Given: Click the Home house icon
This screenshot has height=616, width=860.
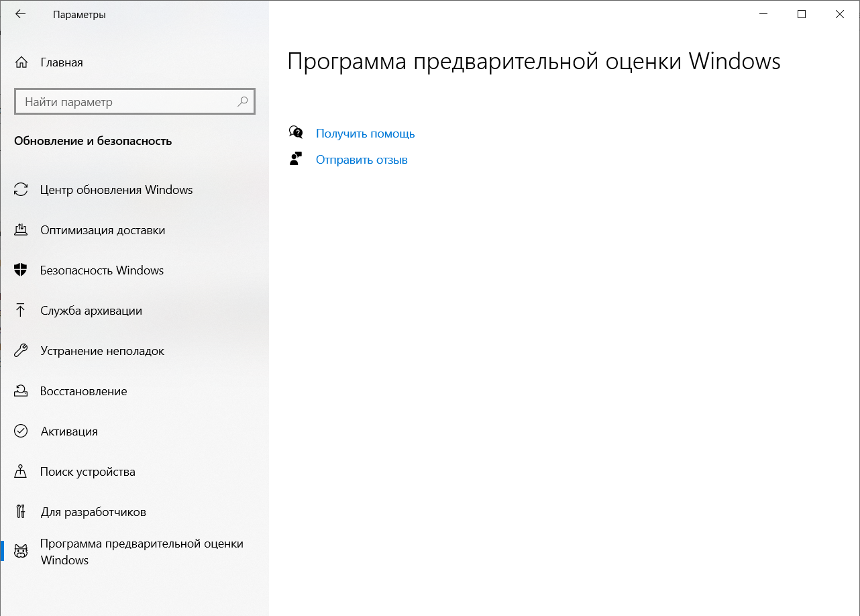Looking at the screenshot, I should 21,62.
